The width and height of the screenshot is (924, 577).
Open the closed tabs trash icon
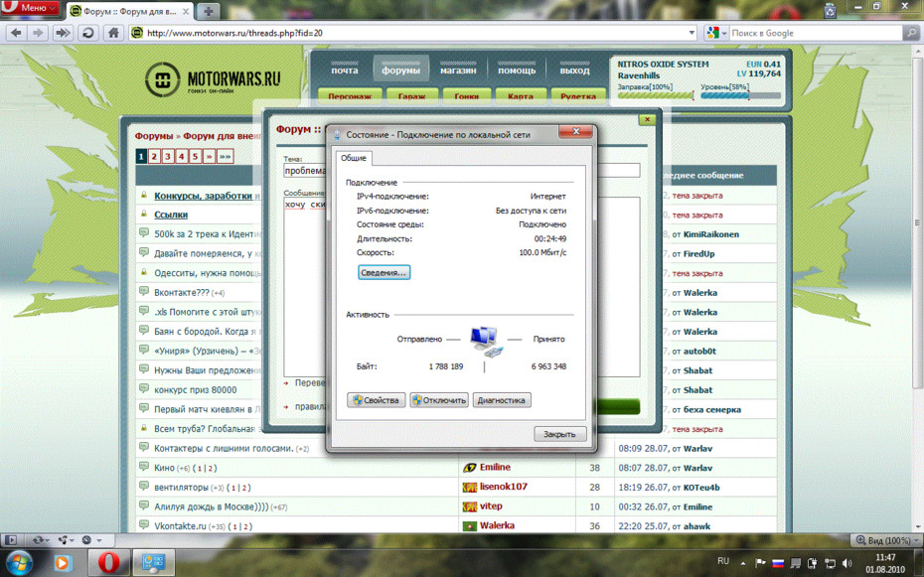pyautogui.click(x=830, y=10)
